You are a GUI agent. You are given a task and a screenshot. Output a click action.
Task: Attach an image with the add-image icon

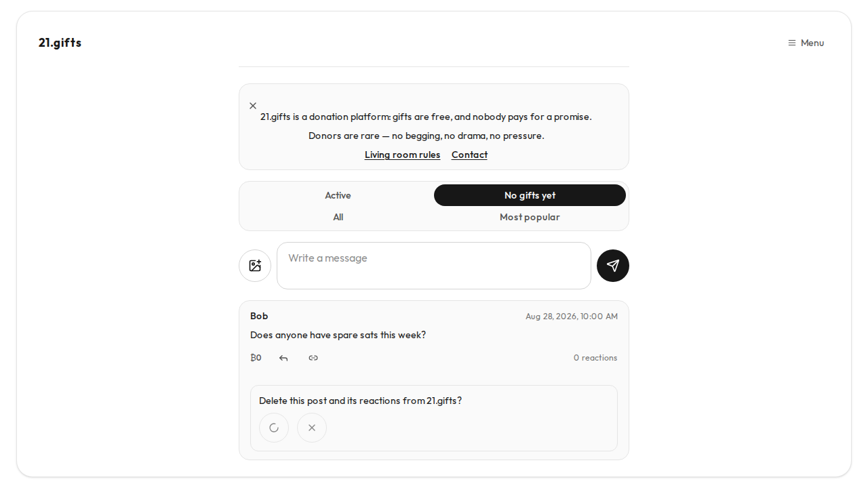[255, 266]
